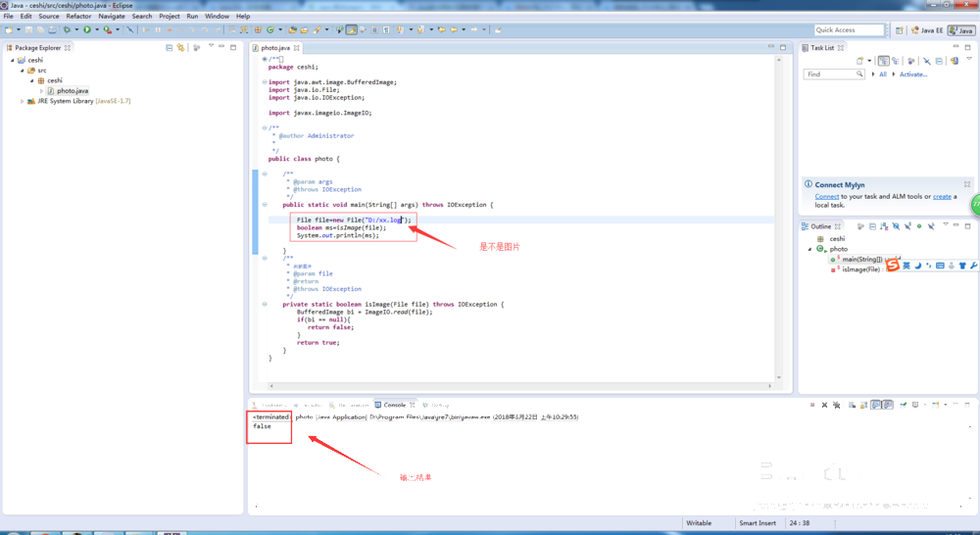Screen dimensions: 980x535
Task: Click the Quick Access search field
Action: point(849,30)
